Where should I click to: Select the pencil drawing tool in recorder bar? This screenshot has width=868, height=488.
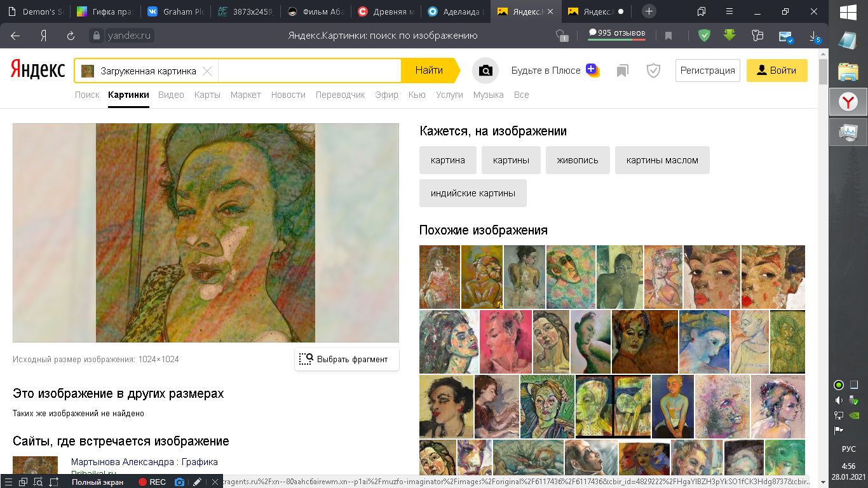(198, 482)
